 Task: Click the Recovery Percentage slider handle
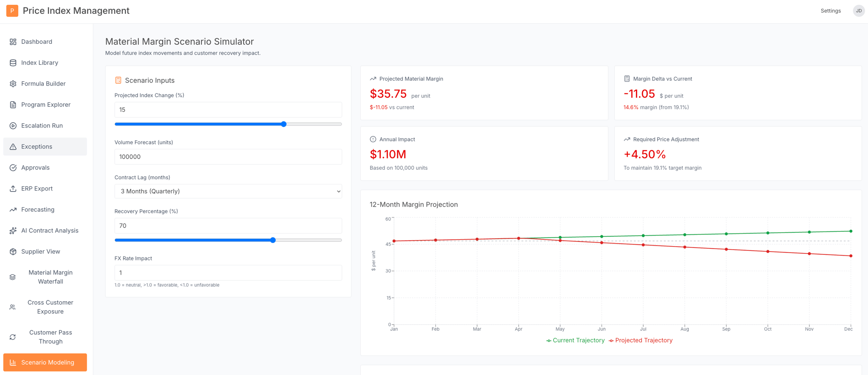273,240
